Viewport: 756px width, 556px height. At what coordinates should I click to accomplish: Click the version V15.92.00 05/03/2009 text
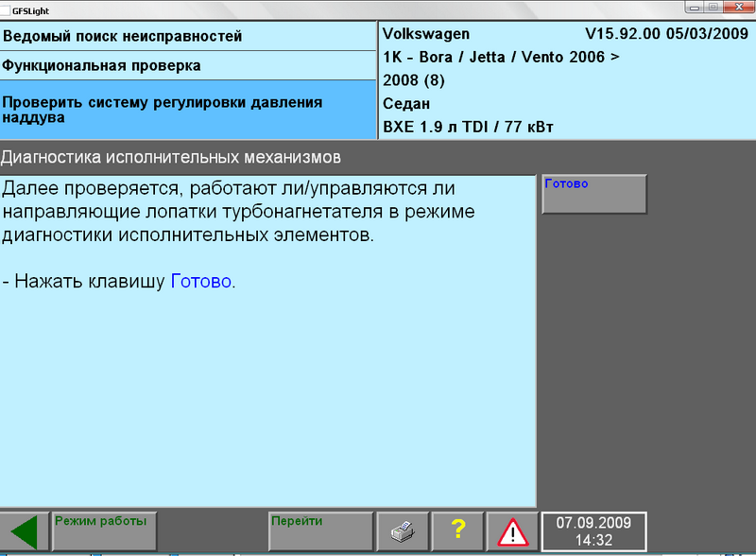pos(667,34)
